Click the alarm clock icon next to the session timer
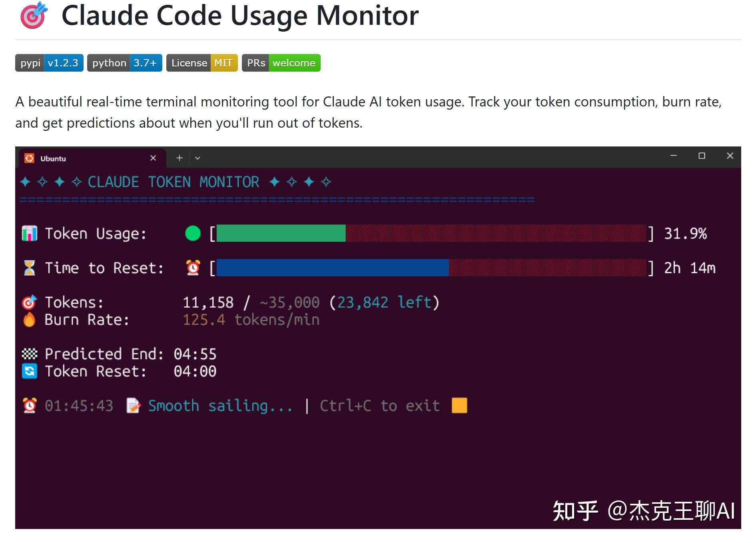This screenshot has width=756, height=543. 29,405
